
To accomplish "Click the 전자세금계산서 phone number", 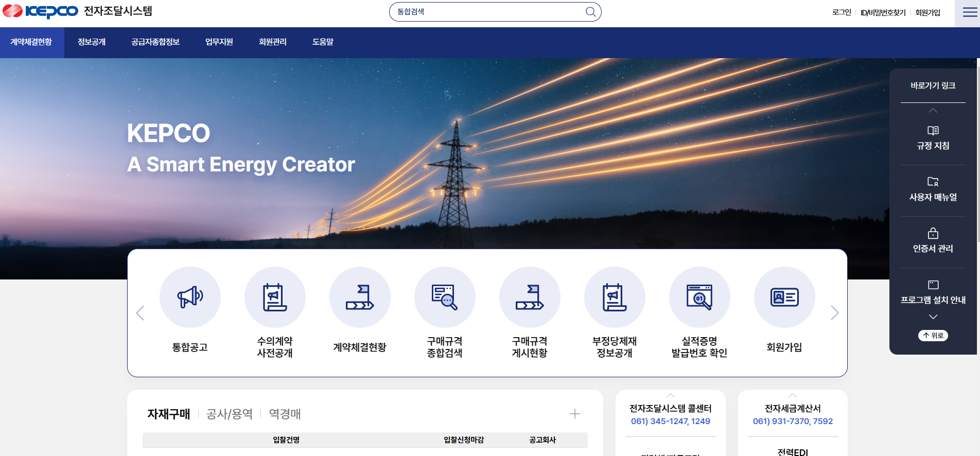I will point(793,421).
